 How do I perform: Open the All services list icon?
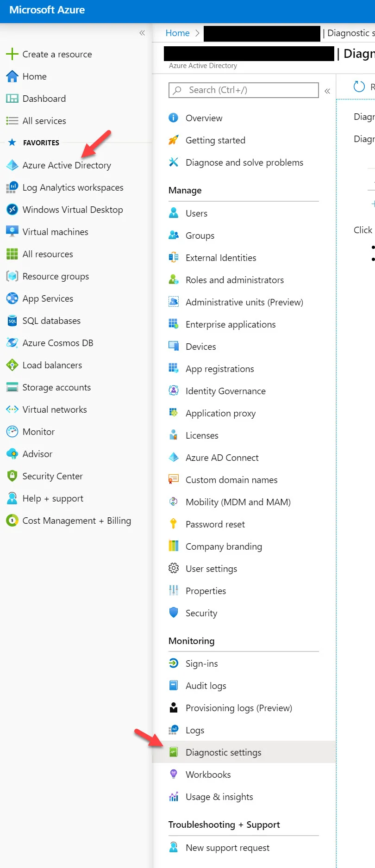point(12,121)
